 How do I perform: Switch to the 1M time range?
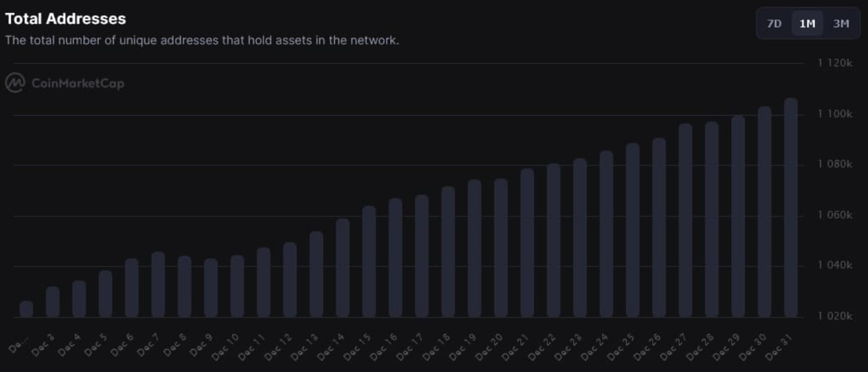[807, 24]
